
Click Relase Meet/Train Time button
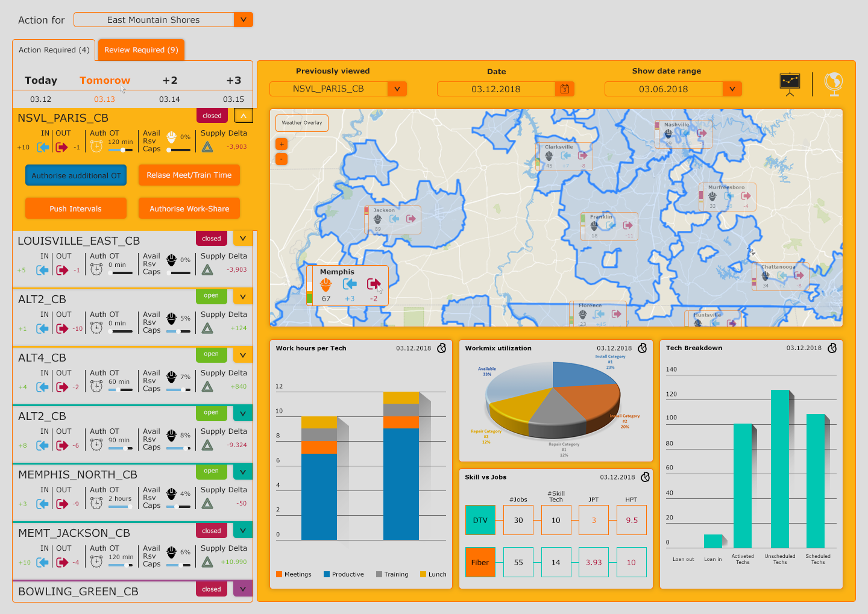pos(189,175)
